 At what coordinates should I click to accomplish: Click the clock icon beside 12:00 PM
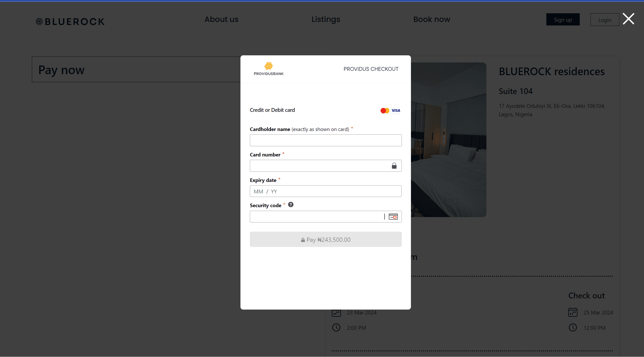pyautogui.click(x=573, y=328)
